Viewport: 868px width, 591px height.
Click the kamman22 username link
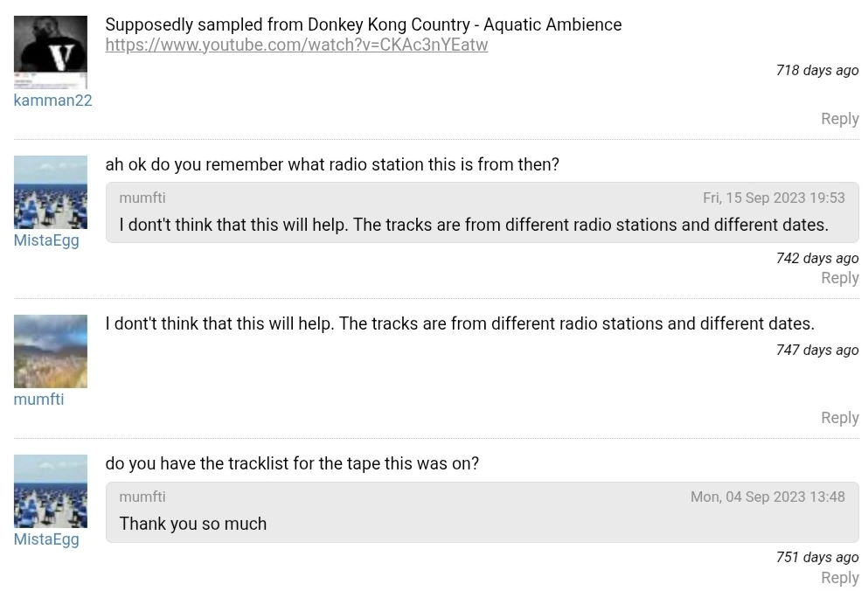pos(52,101)
